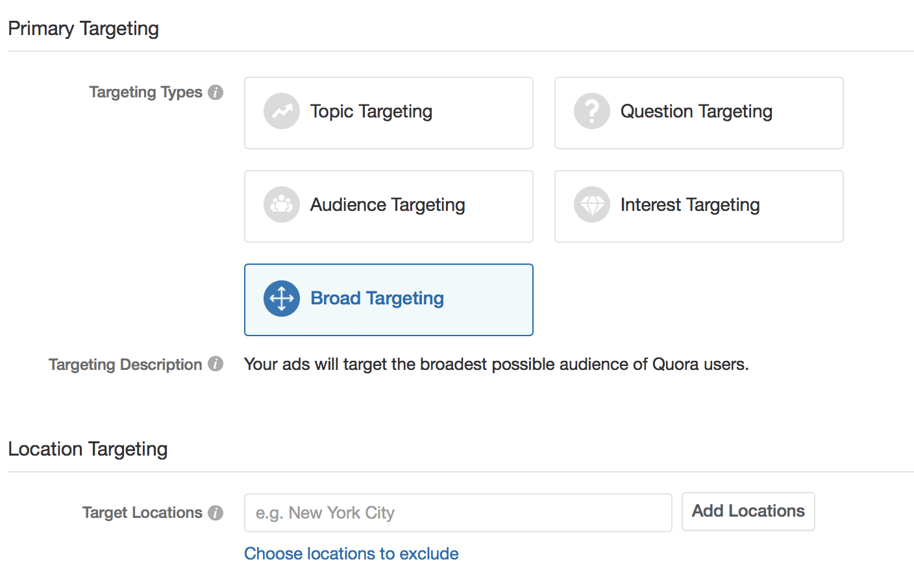Open info tooltip beside Targeting Types
914x588 pixels.
pos(216,92)
